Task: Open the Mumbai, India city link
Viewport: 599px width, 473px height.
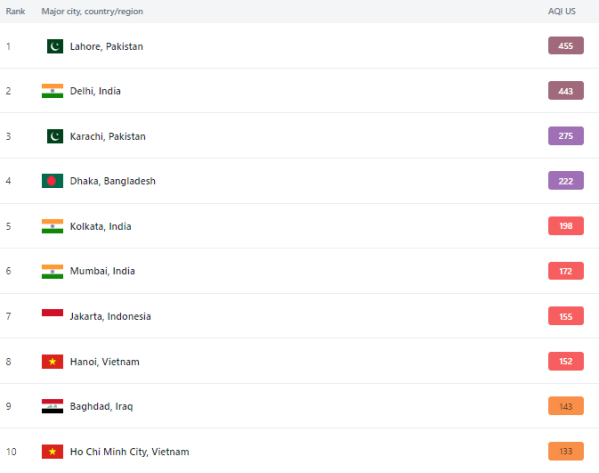Action: click(102, 271)
